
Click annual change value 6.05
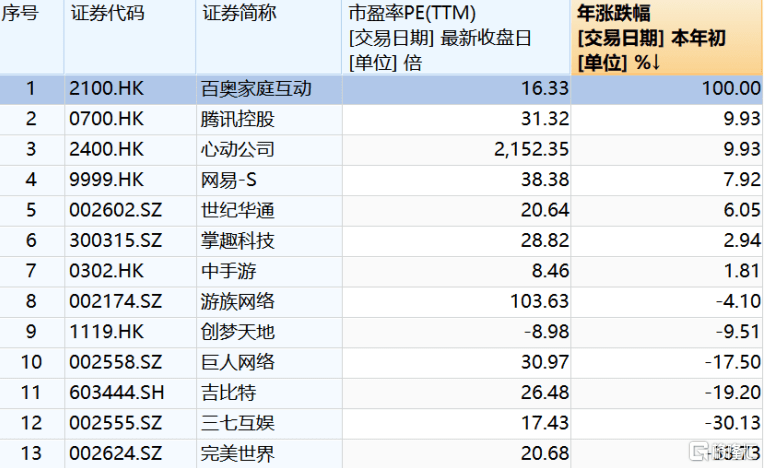(742, 210)
